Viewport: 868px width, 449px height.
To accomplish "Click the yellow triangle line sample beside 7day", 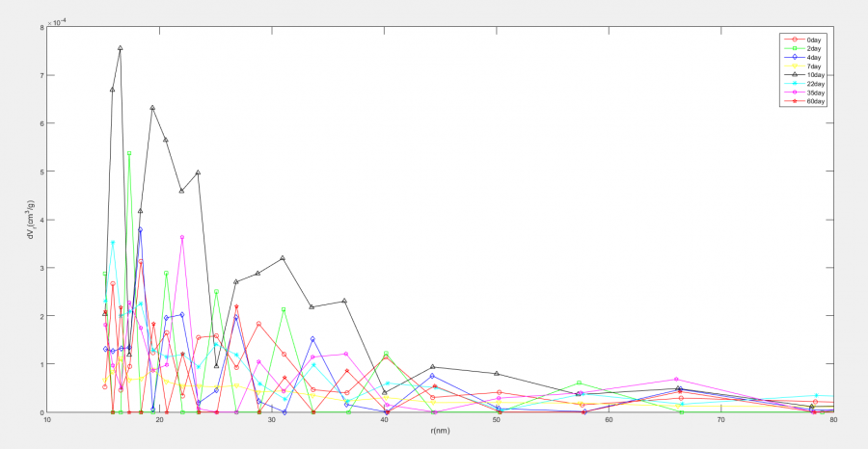I will (795, 66).
